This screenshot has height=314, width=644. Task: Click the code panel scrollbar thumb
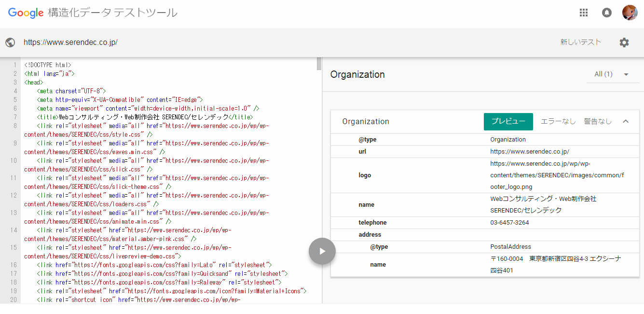[x=319, y=64]
